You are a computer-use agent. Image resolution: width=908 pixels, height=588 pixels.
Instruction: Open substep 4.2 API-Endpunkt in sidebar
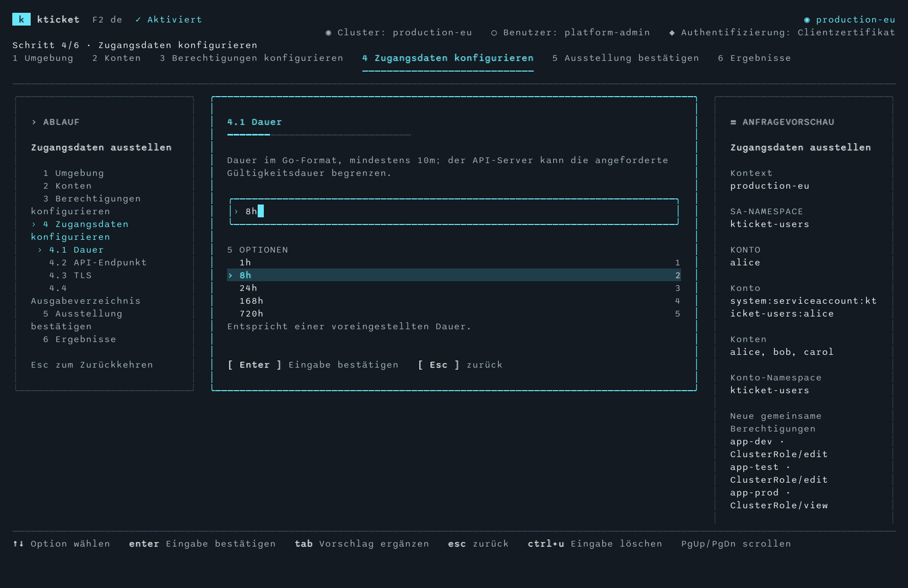tap(98, 262)
